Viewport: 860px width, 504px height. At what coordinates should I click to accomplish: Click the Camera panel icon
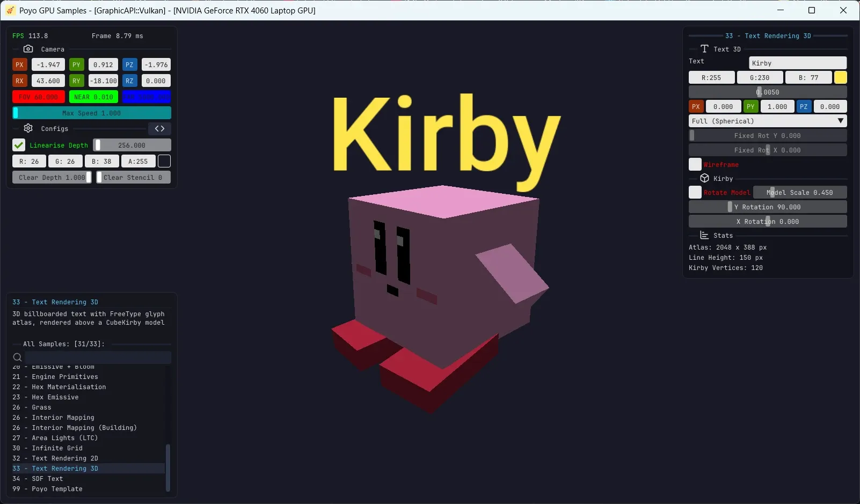point(28,49)
